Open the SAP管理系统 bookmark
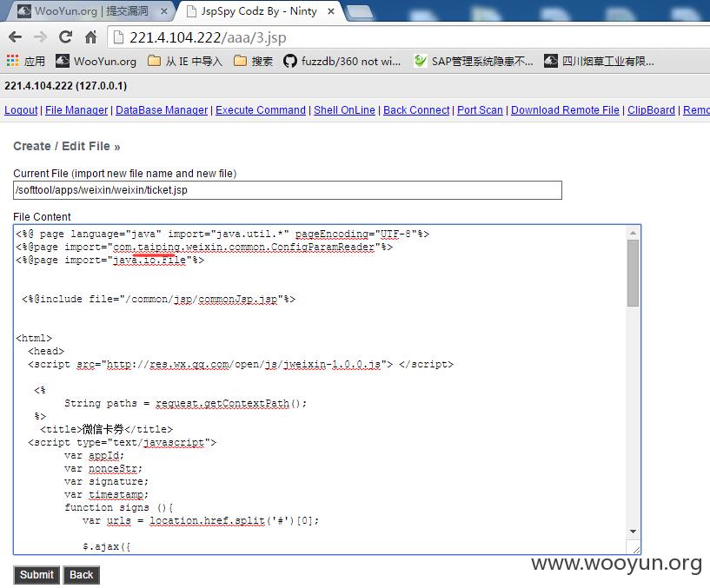The height and width of the screenshot is (588, 710). [x=474, y=61]
